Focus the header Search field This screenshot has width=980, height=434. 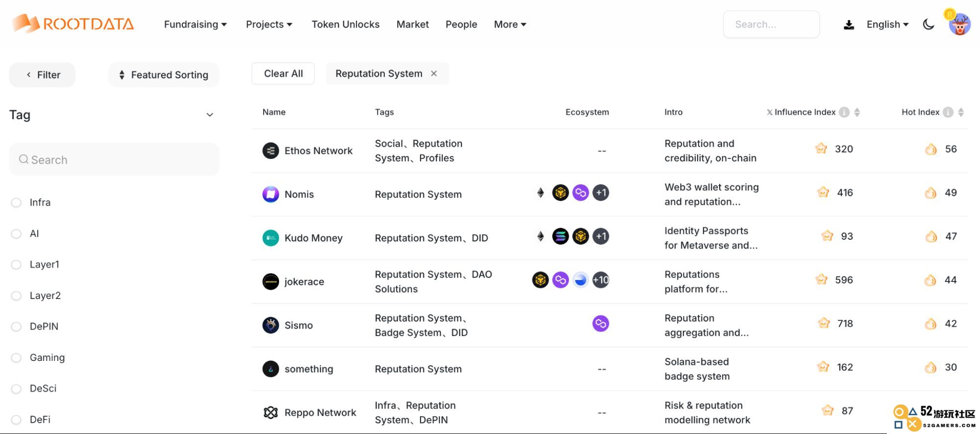(x=771, y=24)
